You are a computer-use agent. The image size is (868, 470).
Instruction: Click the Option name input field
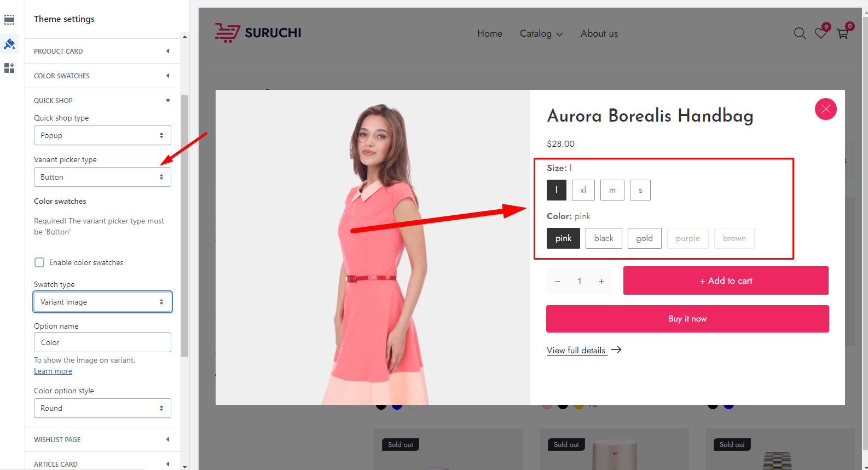click(102, 342)
